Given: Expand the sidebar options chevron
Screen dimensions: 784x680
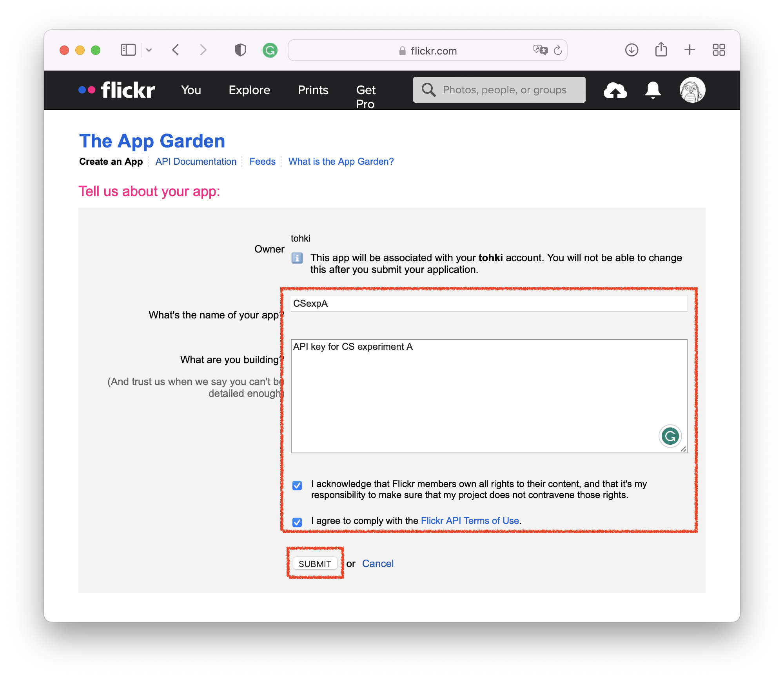Looking at the screenshot, I should coord(149,50).
